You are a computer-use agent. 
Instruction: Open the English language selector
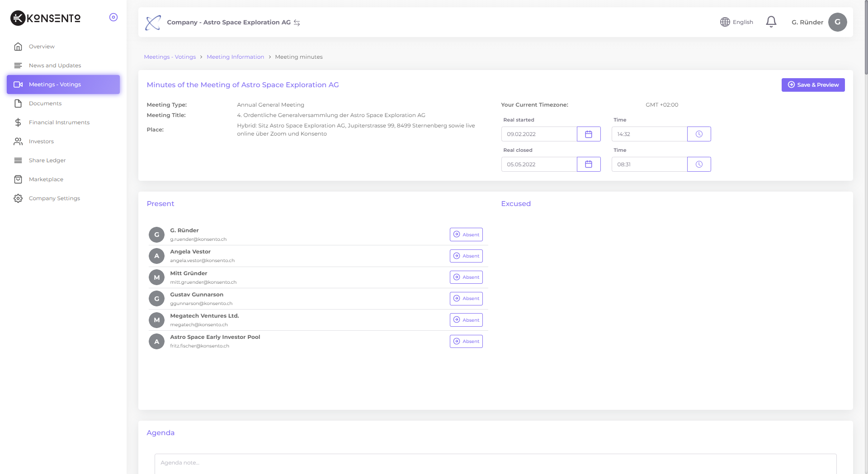(736, 22)
